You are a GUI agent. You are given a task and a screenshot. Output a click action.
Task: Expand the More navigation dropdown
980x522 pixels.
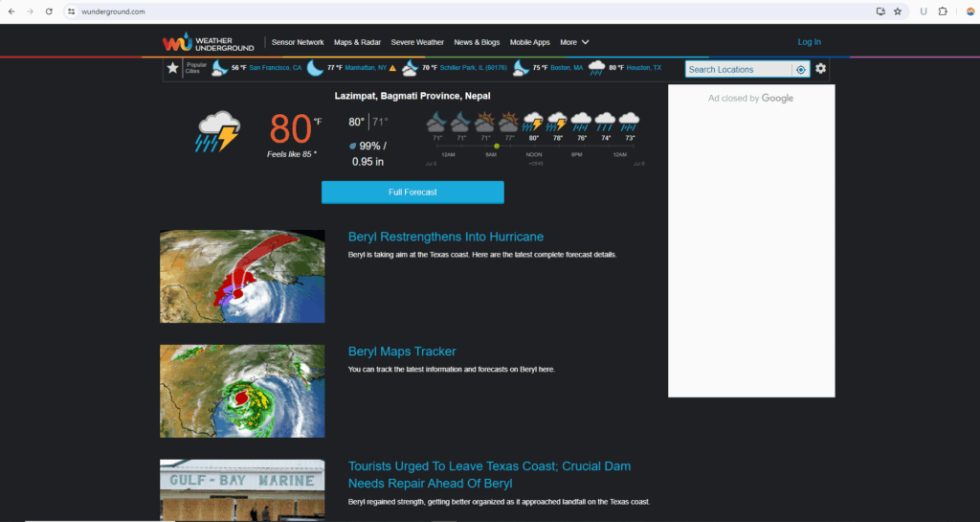tap(574, 42)
